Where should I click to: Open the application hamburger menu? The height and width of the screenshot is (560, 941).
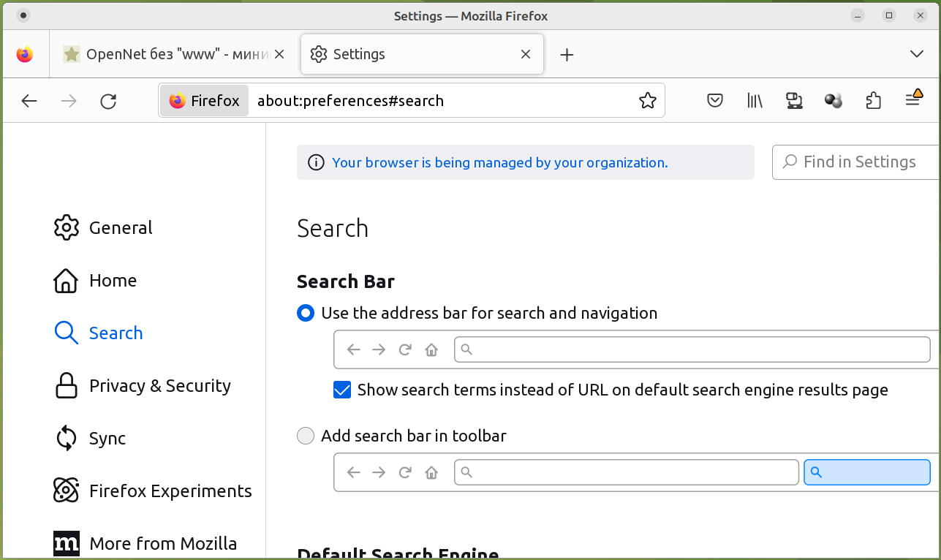tap(912, 99)
